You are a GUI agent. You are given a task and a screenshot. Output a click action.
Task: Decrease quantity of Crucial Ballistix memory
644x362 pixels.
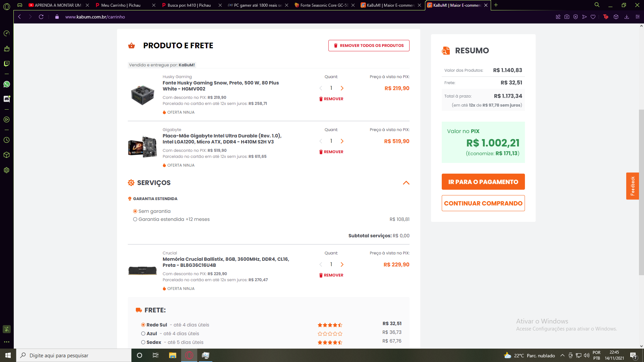321,264
